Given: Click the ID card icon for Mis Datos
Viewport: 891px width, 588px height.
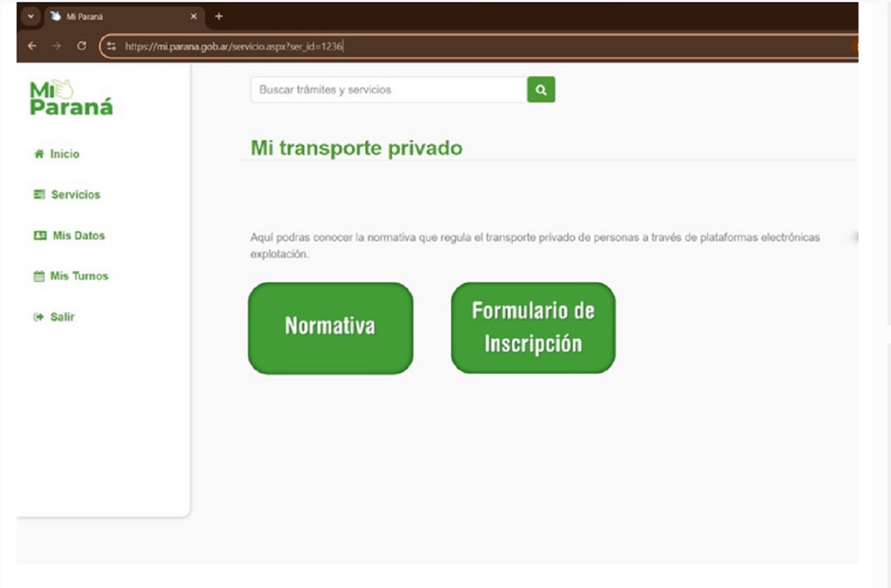Looking at the screenshot, I should (40, 236).
